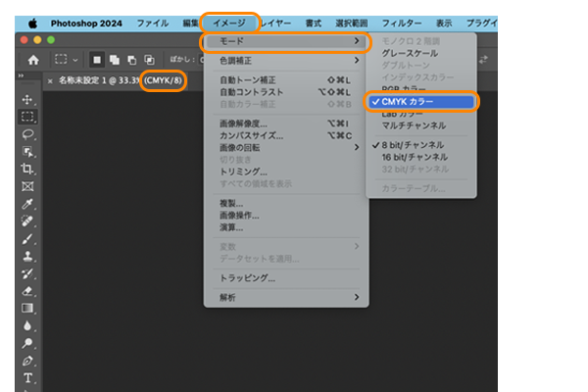
Task: Select the Spot Healing Brush tool
Action: [x=27, y=221]
